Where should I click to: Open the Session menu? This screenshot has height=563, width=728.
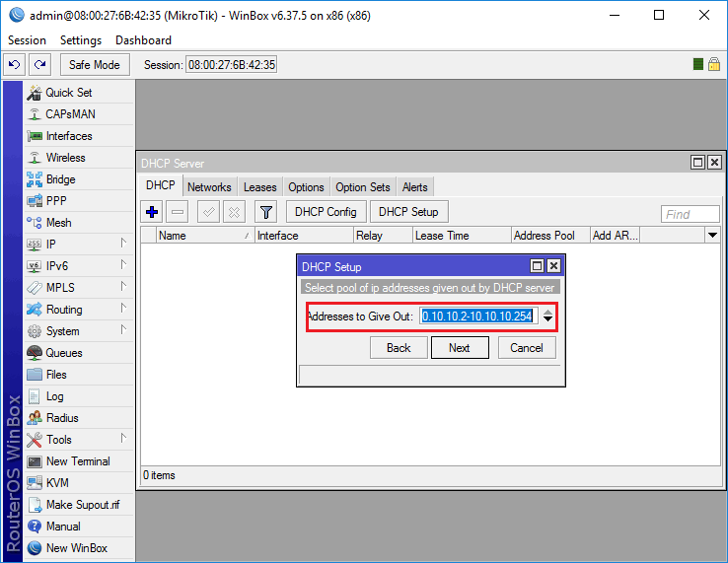27,40
